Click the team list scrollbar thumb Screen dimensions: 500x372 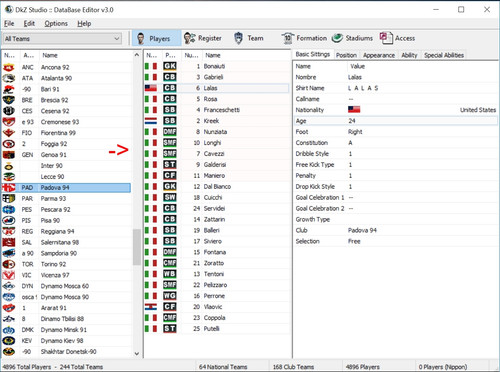point(137,247)
